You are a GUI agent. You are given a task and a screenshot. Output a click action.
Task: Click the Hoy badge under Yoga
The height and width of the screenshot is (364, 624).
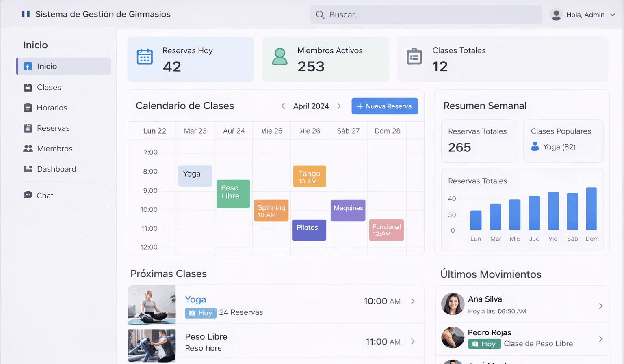pos(201,313)
